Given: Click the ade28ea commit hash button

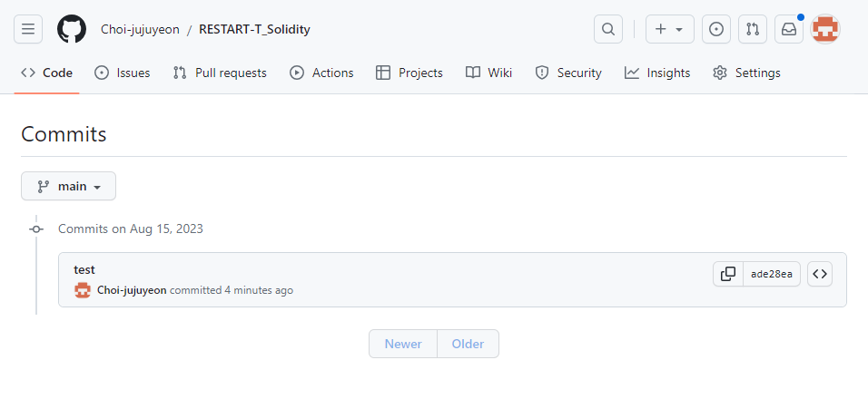Looking at the screenshot, I should point(772,274).
